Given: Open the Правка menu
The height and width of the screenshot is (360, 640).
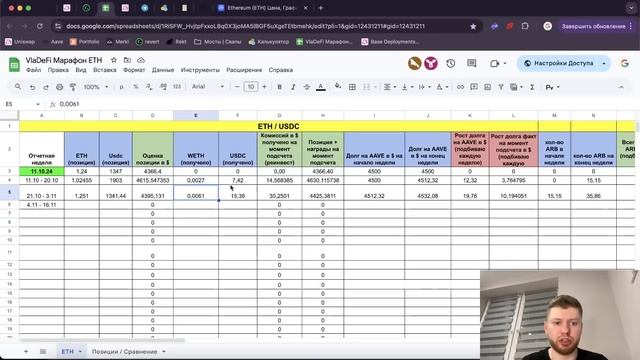Looking at the screenshot, I should 58,70.
